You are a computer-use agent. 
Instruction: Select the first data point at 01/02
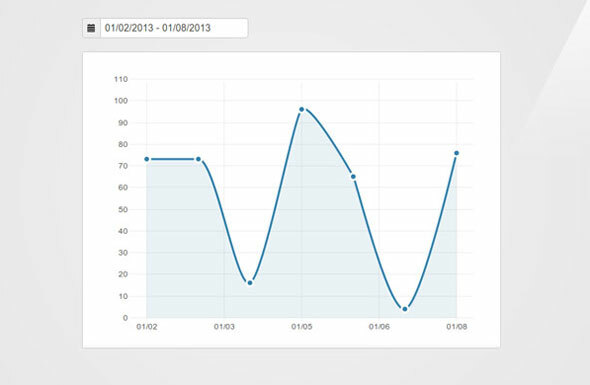pyautogui.click(x=147, y=159)
